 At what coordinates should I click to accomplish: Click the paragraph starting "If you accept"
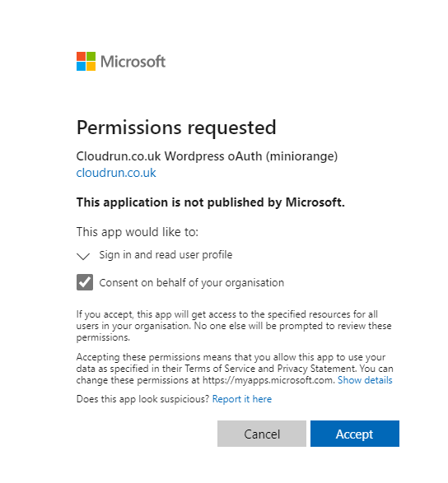tap(234, 326)
